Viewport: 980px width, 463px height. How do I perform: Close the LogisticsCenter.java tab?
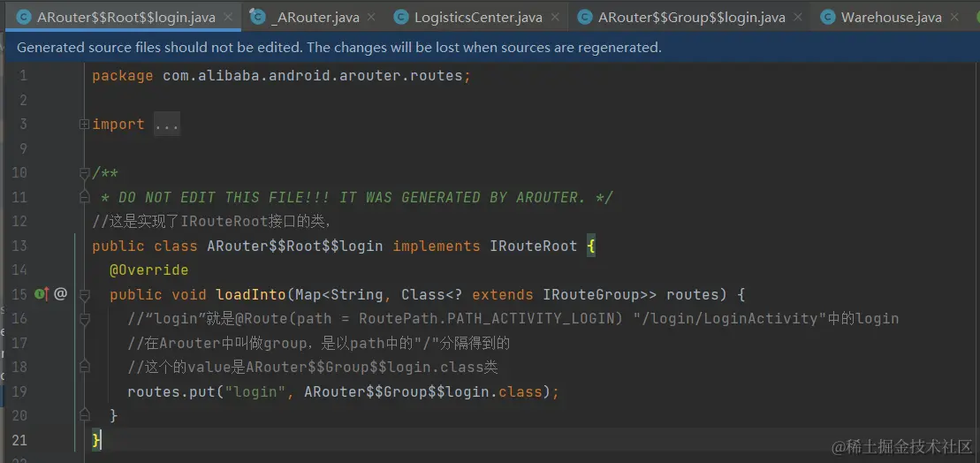tap(555, 18)
